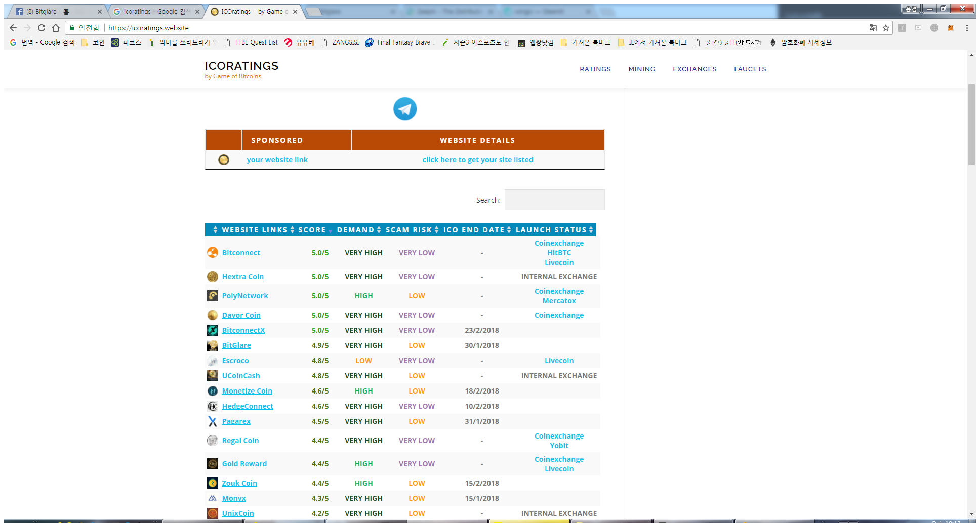Click the PolyNetwork logo icon
The height and width of the screenshot is (523, 980).
click(x=213, y=296)
